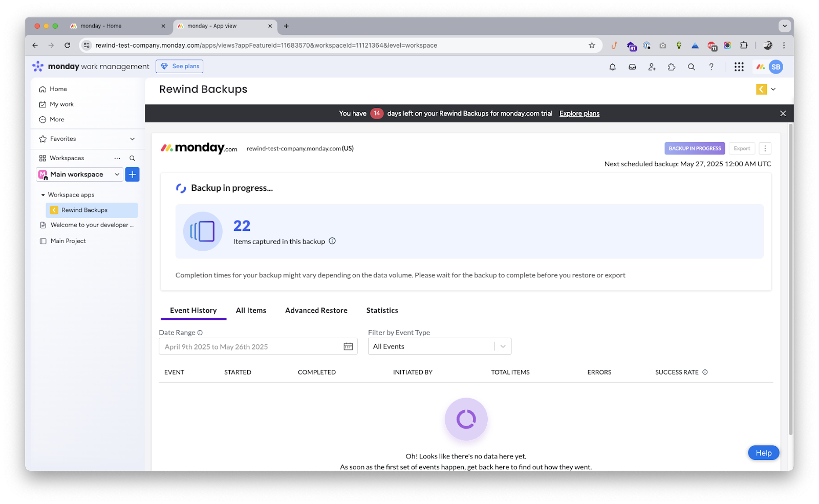819x504 pixels.
Task: Open the calendar icon in date range
Action: click(348, 346)
